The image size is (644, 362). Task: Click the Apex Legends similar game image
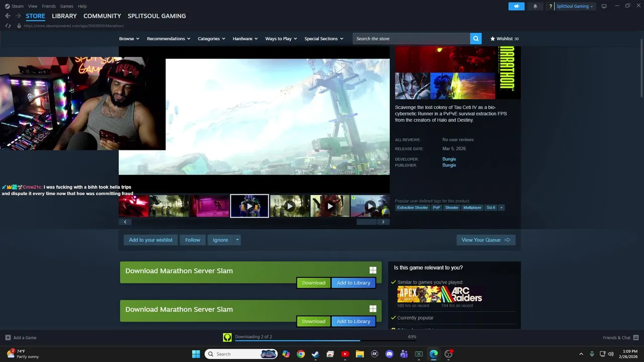(x=419, y=294)
